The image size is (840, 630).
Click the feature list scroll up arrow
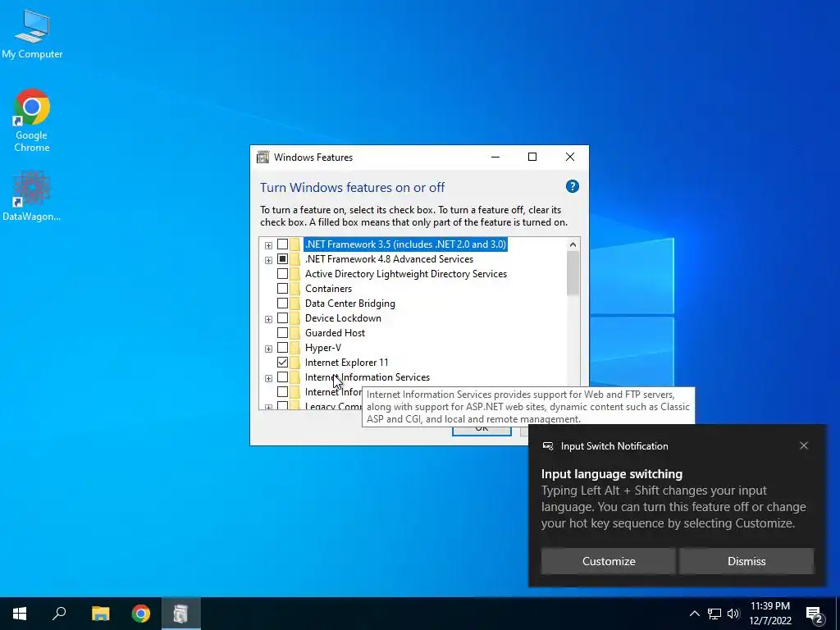point(573,244)
